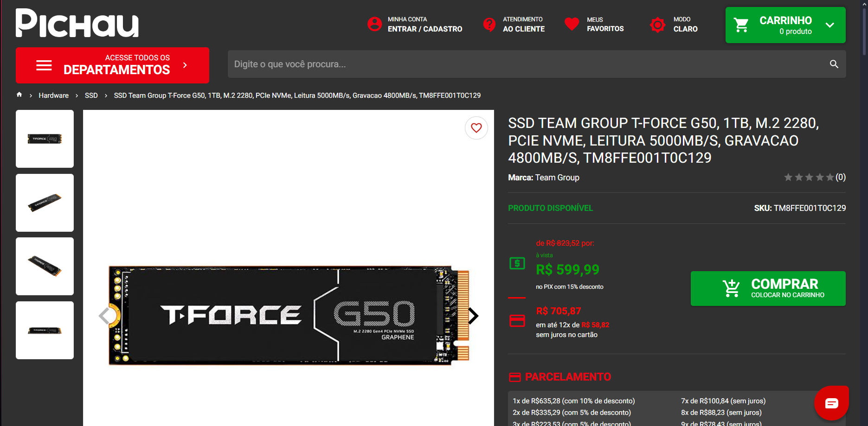Click the search magnifier icon

(x=834, y=64)
